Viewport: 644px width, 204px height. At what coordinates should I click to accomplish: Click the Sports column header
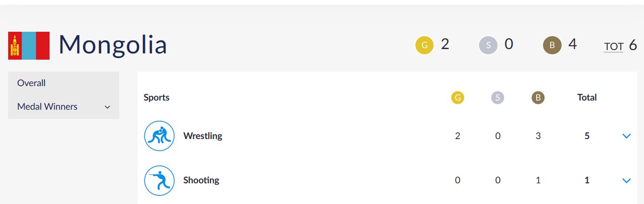(156, 98)
